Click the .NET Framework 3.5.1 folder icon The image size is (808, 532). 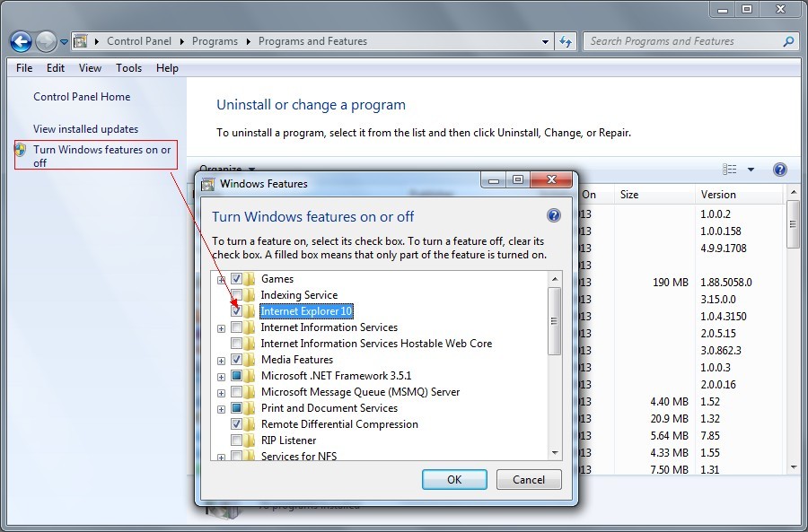coord(250,376)
